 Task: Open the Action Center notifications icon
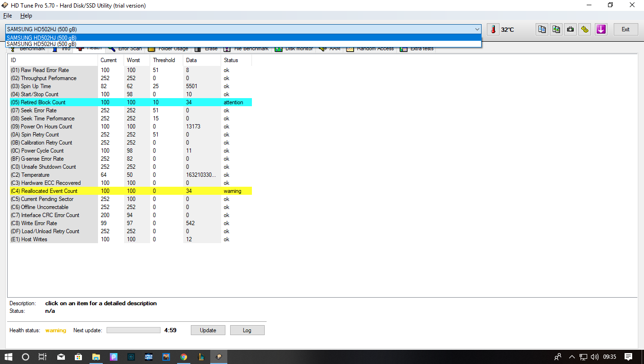[x=628, y=357]
